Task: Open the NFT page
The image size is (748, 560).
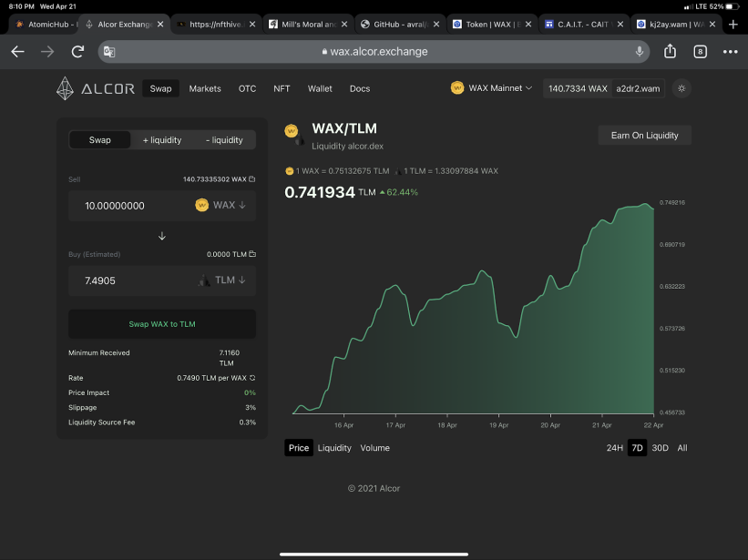Action: coord(282,88)
